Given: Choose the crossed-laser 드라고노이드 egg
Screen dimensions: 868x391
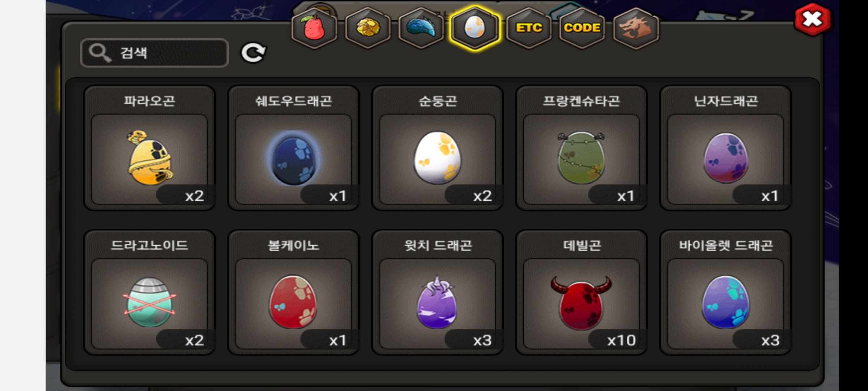Looking at the screenshot, I should (149, 293).
